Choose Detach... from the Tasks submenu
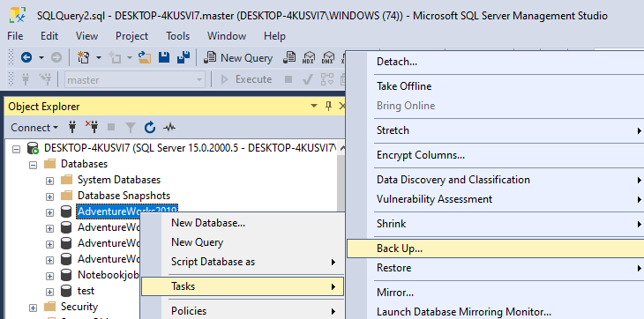 [495, 62]
